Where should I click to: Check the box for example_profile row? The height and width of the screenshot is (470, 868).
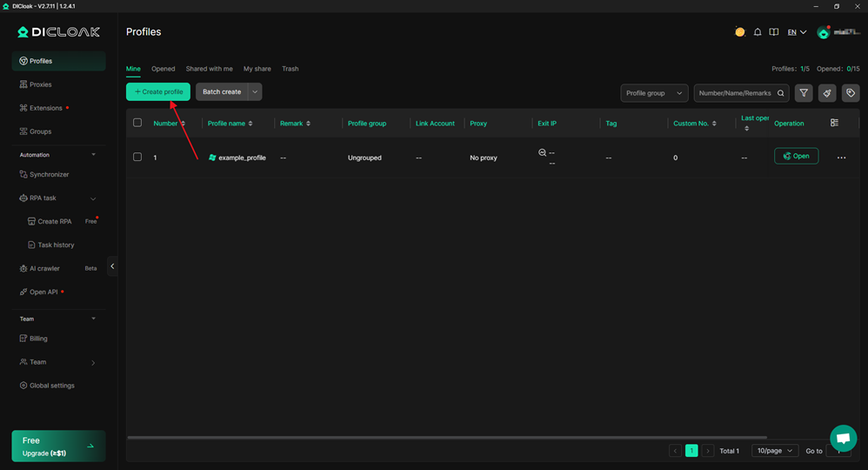tap(137, 158)
